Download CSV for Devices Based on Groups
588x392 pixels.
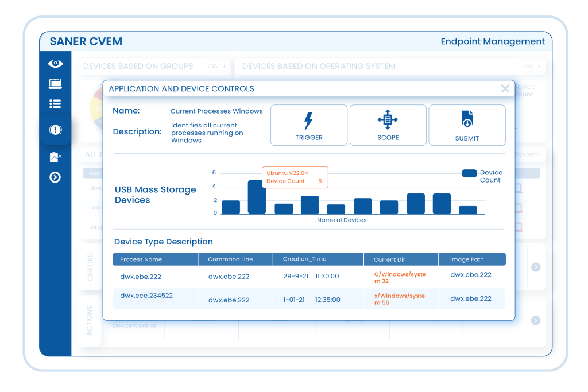tap(216, 67)
